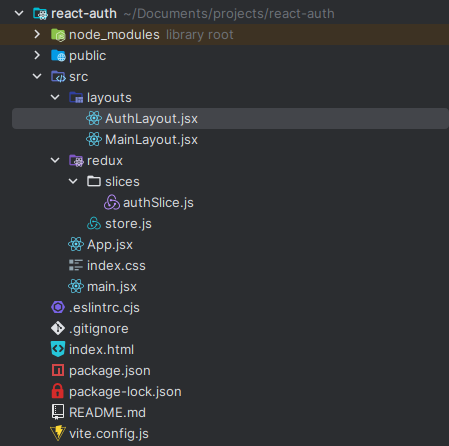Collapse the src folder
The image size is (449, 446).
[37, 76]
